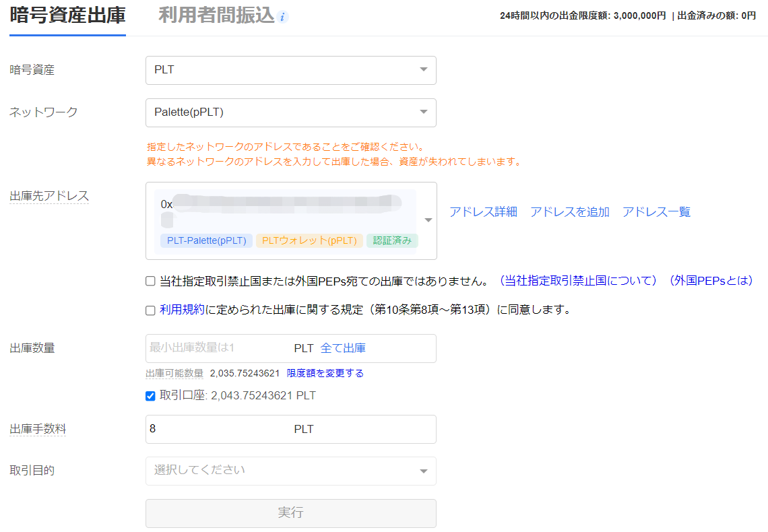This screenshot has width=768, height=532.
Task: Click the 認証済み badge
Action: coord(392,241)
